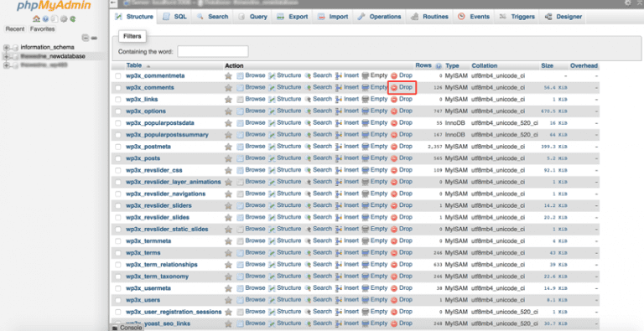Click the Recent button
This screenshot has height=331, width=644.
15,29
